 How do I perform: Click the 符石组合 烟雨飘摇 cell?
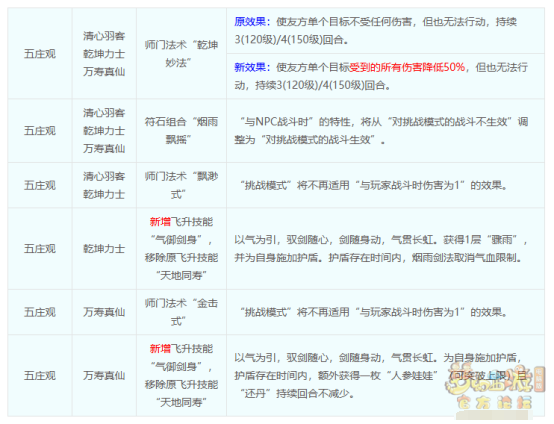pos(181,131)
